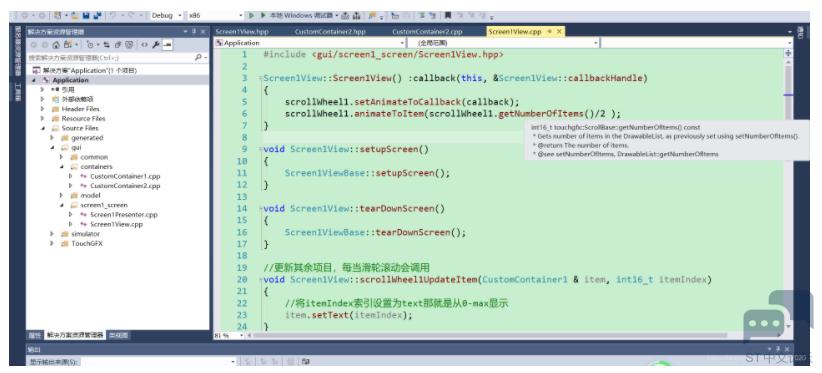Viewport: 822px width, 373px height.
Task: Collapse the Source Files folder
Action: click(x=43, y=128)
